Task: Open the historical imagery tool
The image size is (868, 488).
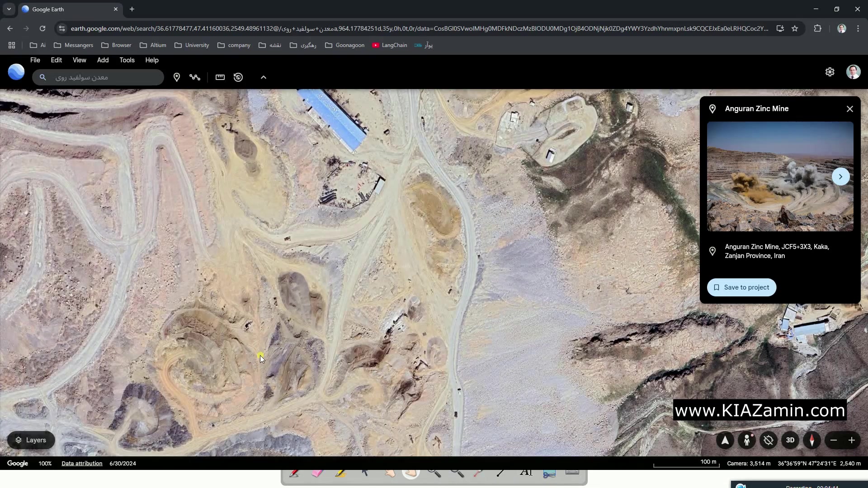Action: pyautogui.click(x=238, y=77)
